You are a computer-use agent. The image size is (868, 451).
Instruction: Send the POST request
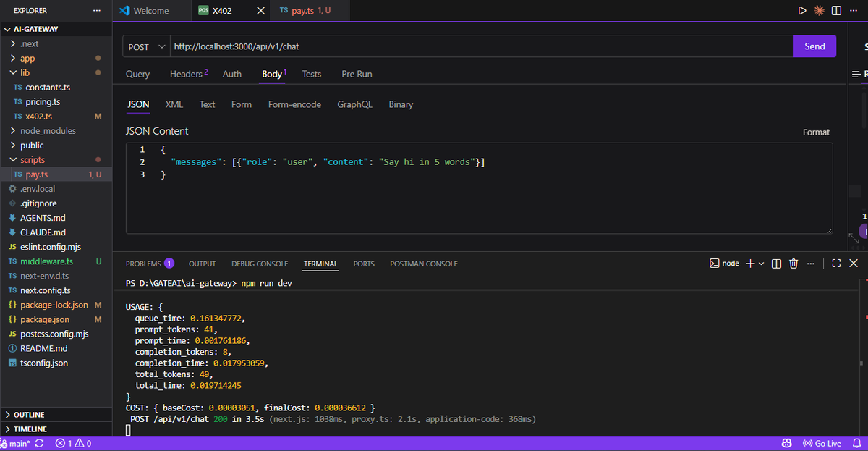click(x=814, y=46)
